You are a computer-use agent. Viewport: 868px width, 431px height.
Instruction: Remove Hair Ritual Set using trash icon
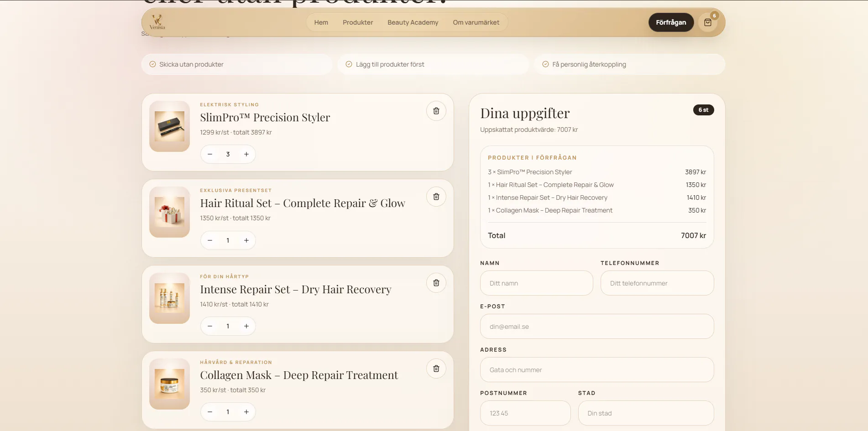[436, 197]
